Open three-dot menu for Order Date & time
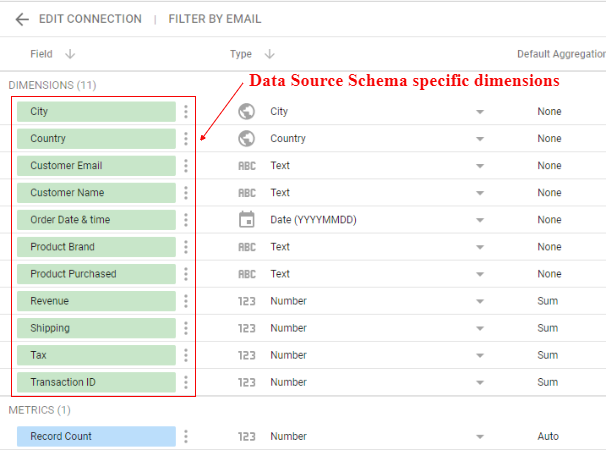 tap(186, 220)
